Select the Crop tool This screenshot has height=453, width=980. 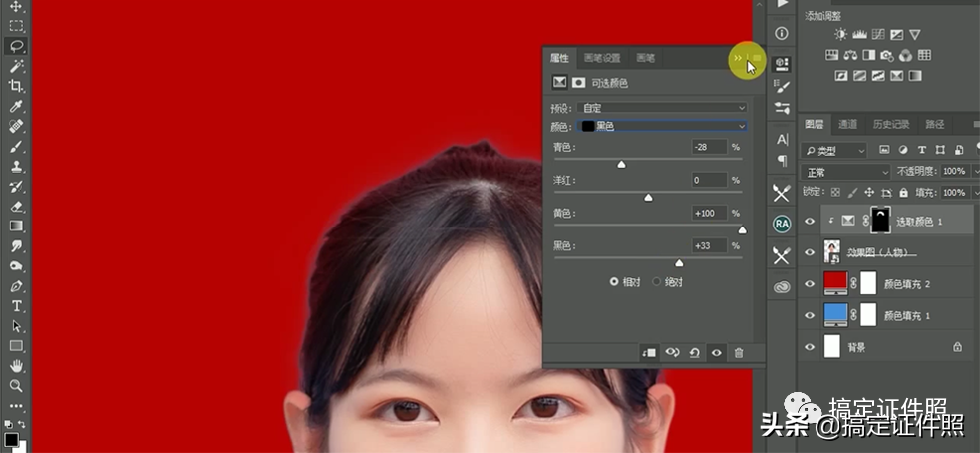16,86
